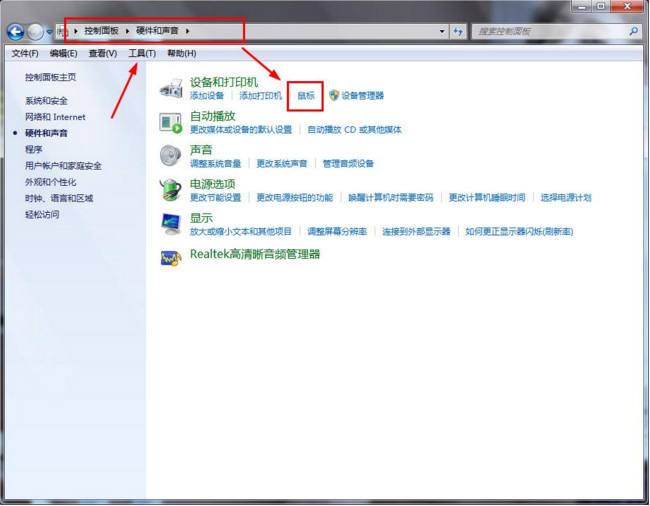Click the magnifier search icon
650x506 pixels.
(x=633, y=31)
